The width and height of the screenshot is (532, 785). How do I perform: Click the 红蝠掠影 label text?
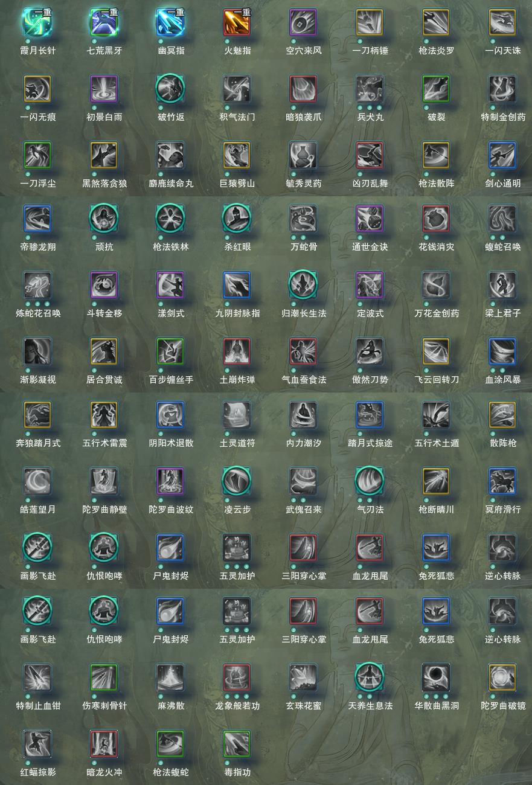37,772
